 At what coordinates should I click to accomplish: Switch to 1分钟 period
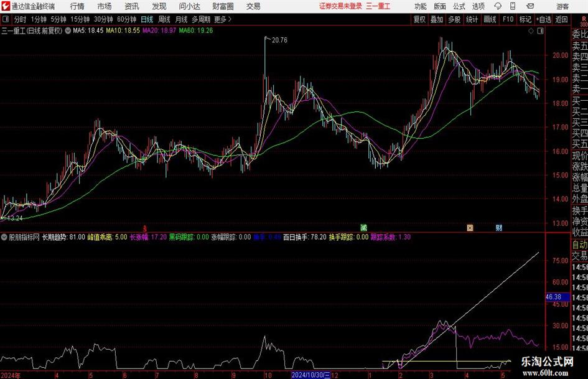(x=39, y=19)
